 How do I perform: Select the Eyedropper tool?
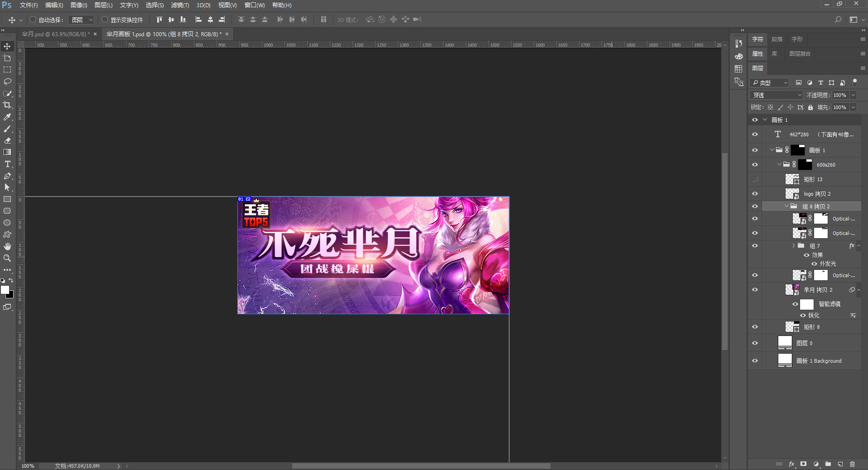point(7,117)
